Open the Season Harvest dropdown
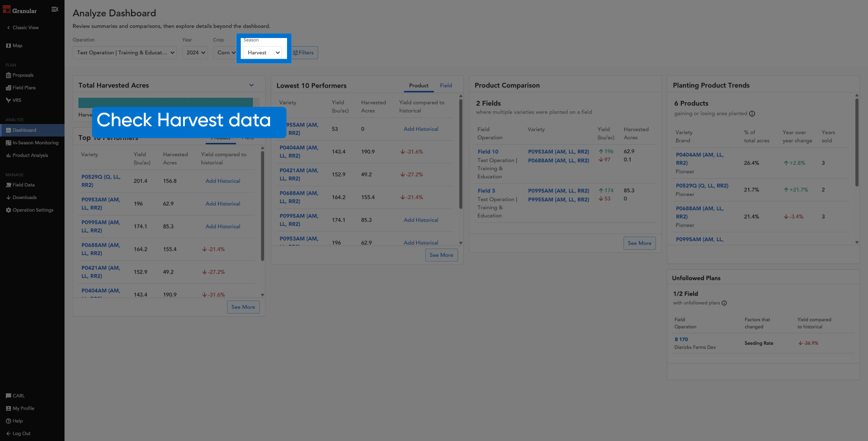 click(x=264, y=53)
